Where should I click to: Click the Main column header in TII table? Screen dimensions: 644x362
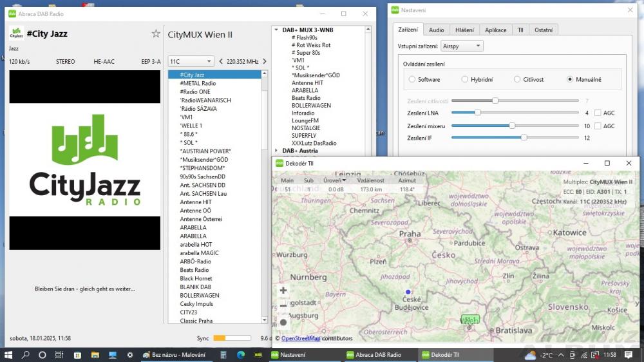click(287, 180)
